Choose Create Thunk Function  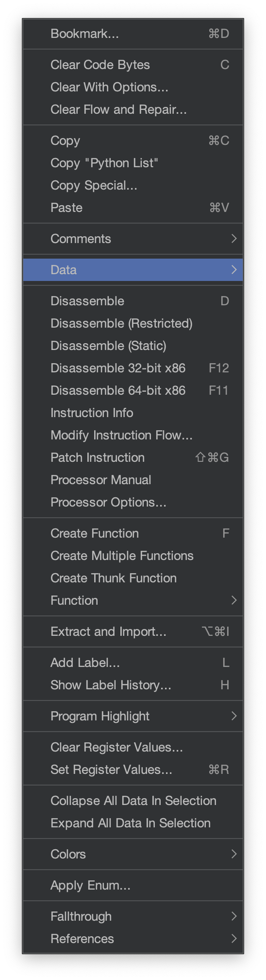point(133,578)
